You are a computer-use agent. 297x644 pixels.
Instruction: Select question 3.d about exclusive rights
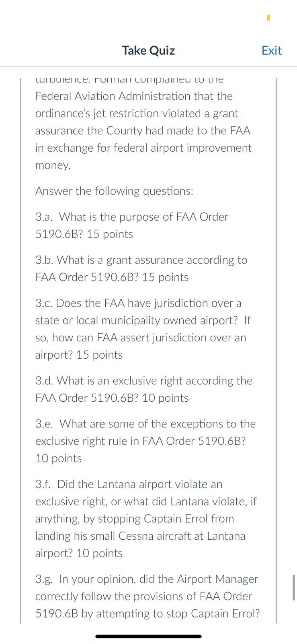pyautogui.click(x=144, y=389)
